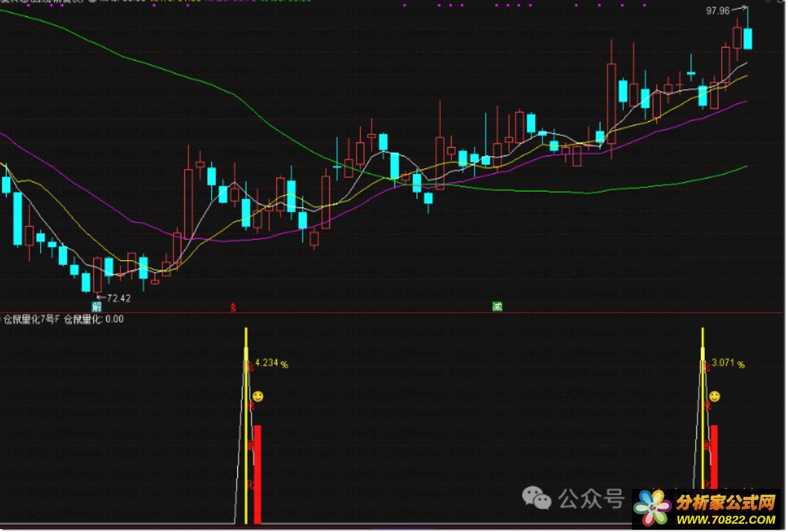This screenshot has width=788, height=532.
Task: Select the '4.234 %' signal value
Action: (x=271, y=363)
